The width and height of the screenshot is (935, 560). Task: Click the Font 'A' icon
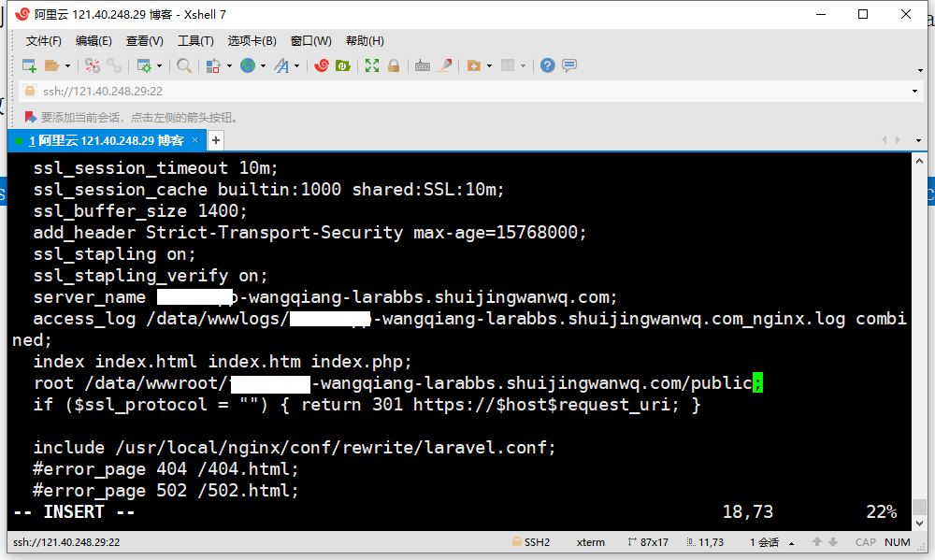[x=281, y=65]
